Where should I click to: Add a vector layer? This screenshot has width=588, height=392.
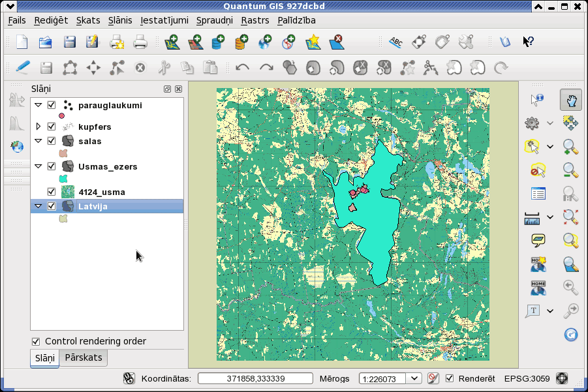(172, 42)
